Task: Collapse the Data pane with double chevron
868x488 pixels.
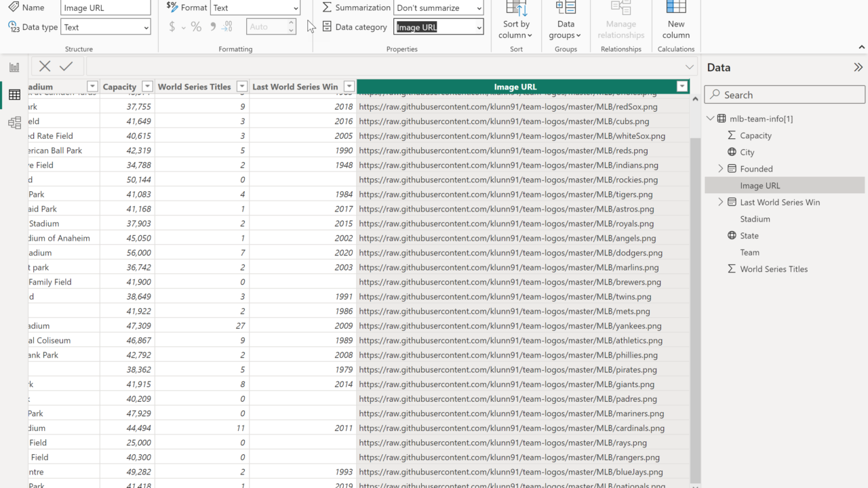Action: coord(858,67)
